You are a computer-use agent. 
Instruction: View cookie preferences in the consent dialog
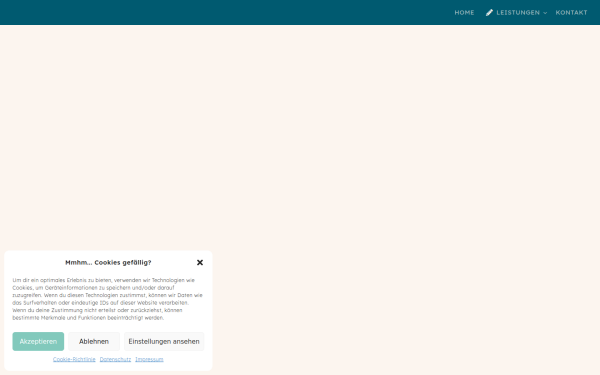164,341
